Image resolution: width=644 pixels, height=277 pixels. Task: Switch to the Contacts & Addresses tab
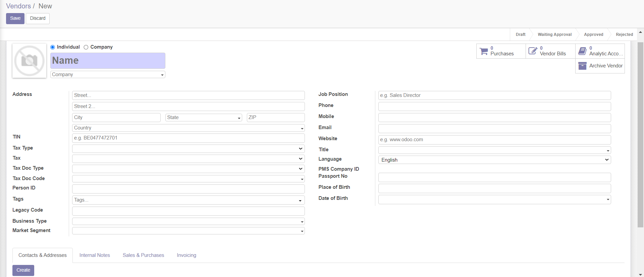[43, 255]
